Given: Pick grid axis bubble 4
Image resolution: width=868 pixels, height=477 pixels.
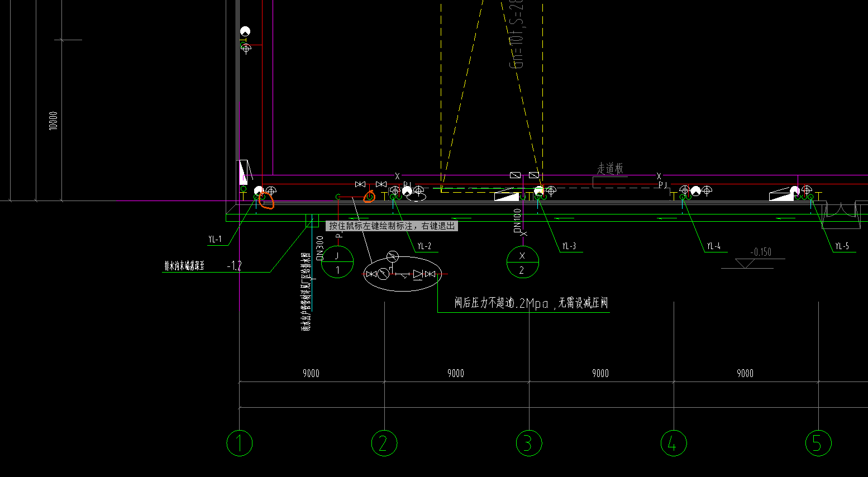Looking at the screenshot, I should click(674, 443).
